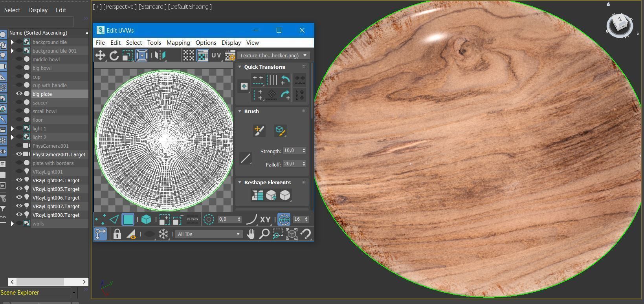Viewport: 644px width, 304px height.
Task: Click the Zoom Extents cube icon
Action: point(292,234)
